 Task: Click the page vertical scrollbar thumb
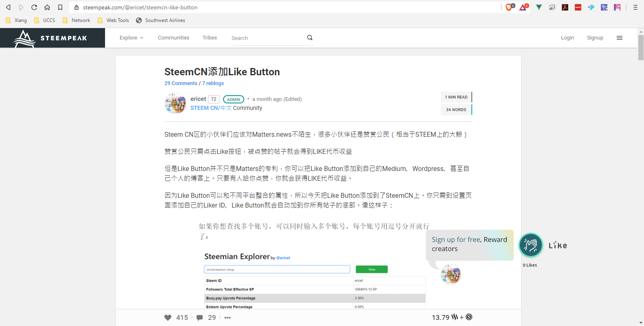point(641,48)
